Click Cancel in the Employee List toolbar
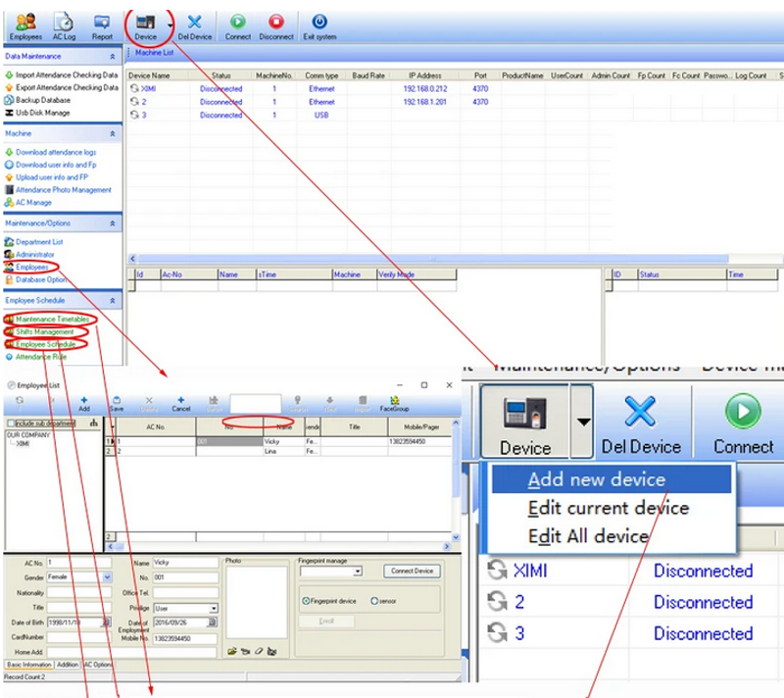The height and width of the screenshot is (698, 784). [x=181, y=404]
